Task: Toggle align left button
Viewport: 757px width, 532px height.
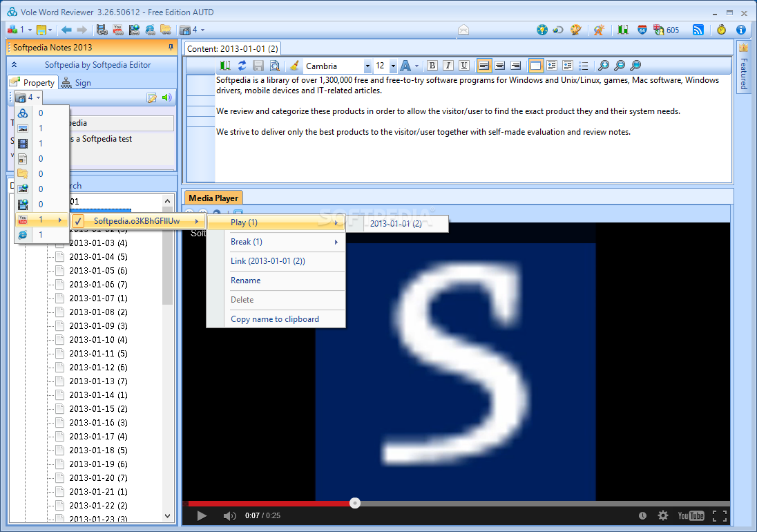Action: (483, 66)
